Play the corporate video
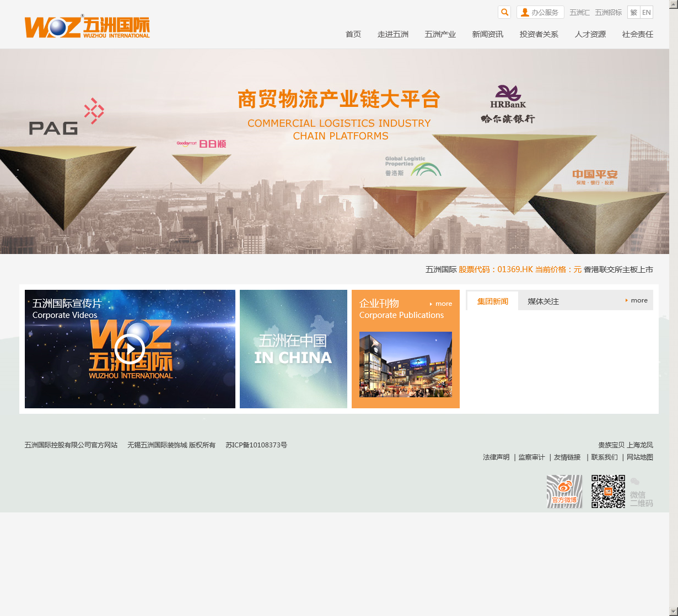This screenshot has height=616, width=678. (130, 349)
